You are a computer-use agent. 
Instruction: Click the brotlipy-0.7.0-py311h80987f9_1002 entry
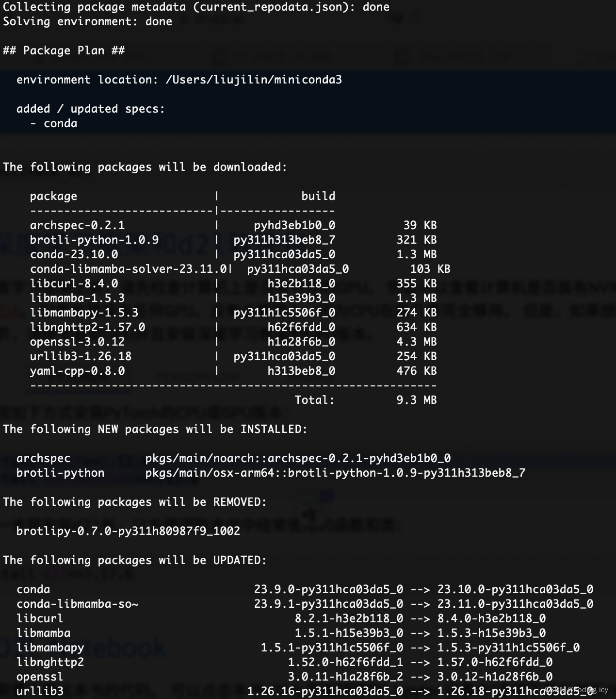pyautogui.click(x=128, y=532)
